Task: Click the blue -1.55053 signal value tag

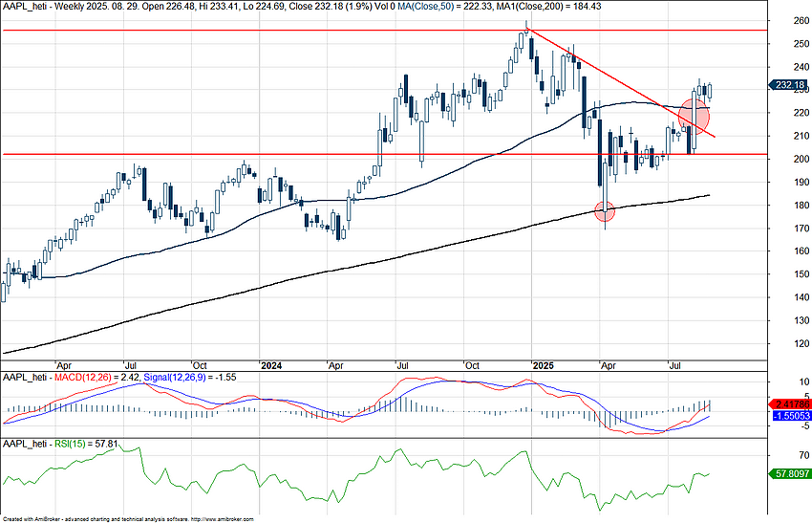Action: pyautogui.click(x=791, y=416)
